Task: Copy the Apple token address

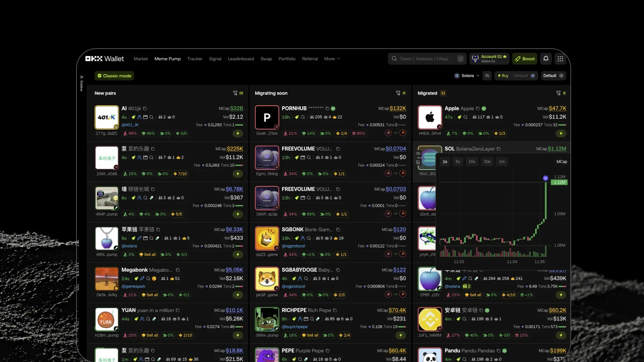Action: [478, 109]
